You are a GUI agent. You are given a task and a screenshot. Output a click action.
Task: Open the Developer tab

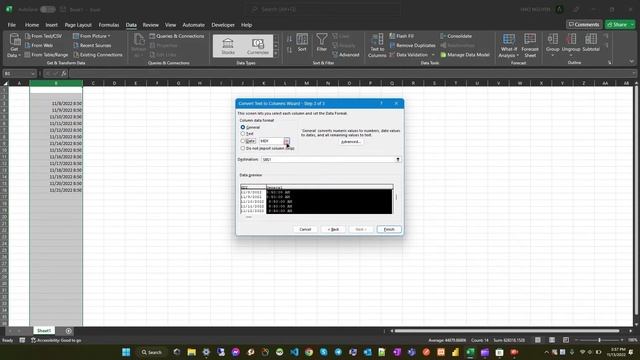223,25
